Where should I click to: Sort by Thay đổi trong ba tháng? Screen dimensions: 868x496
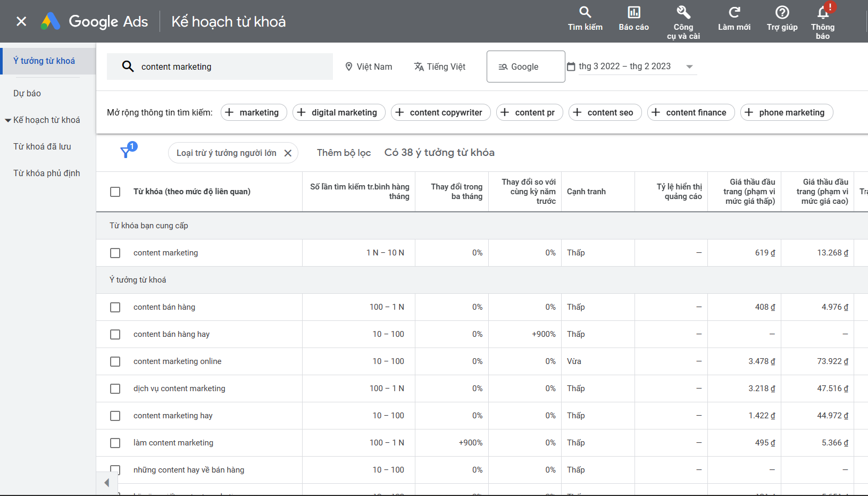(456, 192)
